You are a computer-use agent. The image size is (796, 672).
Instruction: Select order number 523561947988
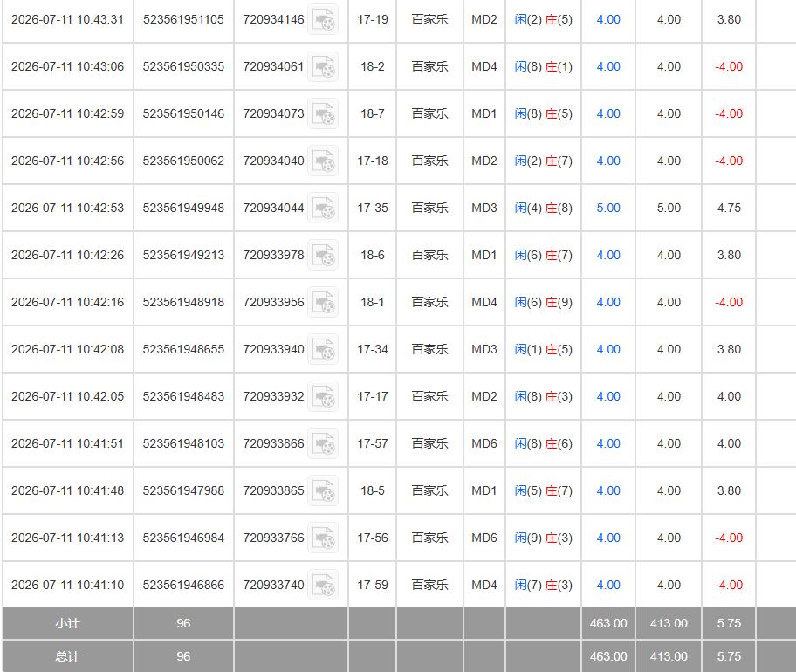183,490
